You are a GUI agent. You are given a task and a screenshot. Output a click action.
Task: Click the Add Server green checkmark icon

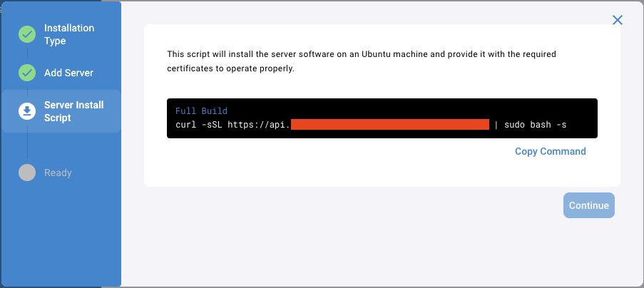tap(27, 73)
